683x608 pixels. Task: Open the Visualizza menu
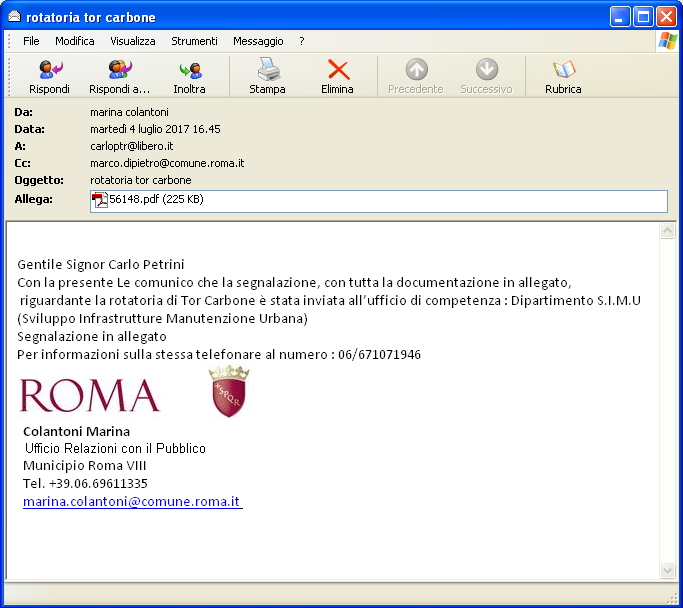[x=132, y=41]
